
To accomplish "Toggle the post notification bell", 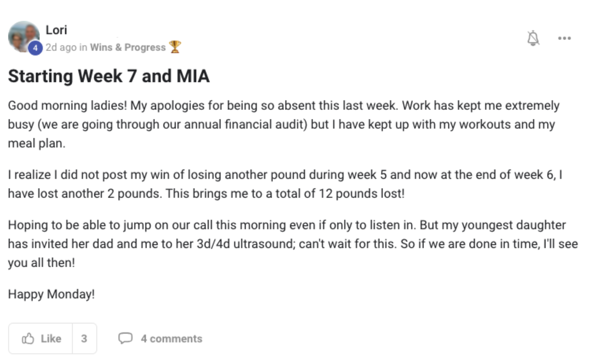I will [x=533, y=38].
